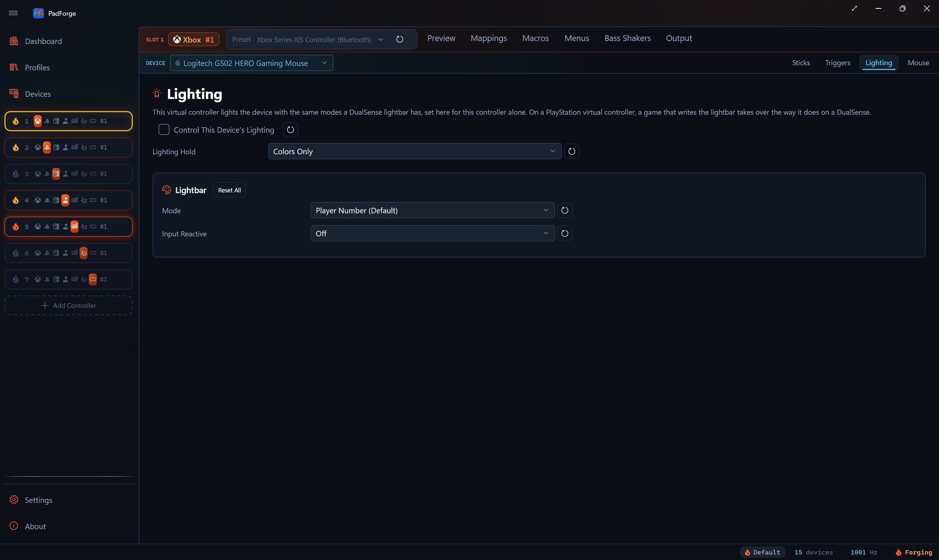Screen dimensions: 939x560
Task: Switch to the Bass Shakers tab
Action: 628,38
